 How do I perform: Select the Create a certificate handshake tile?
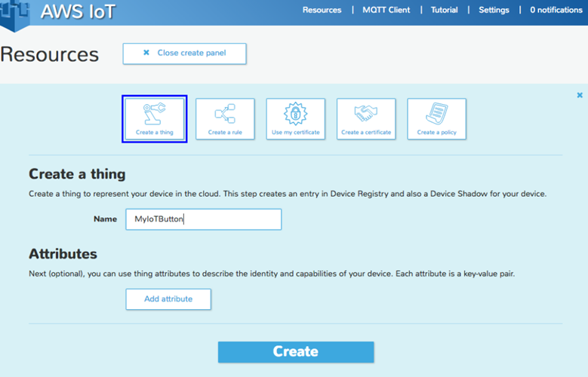pos(366,118)
